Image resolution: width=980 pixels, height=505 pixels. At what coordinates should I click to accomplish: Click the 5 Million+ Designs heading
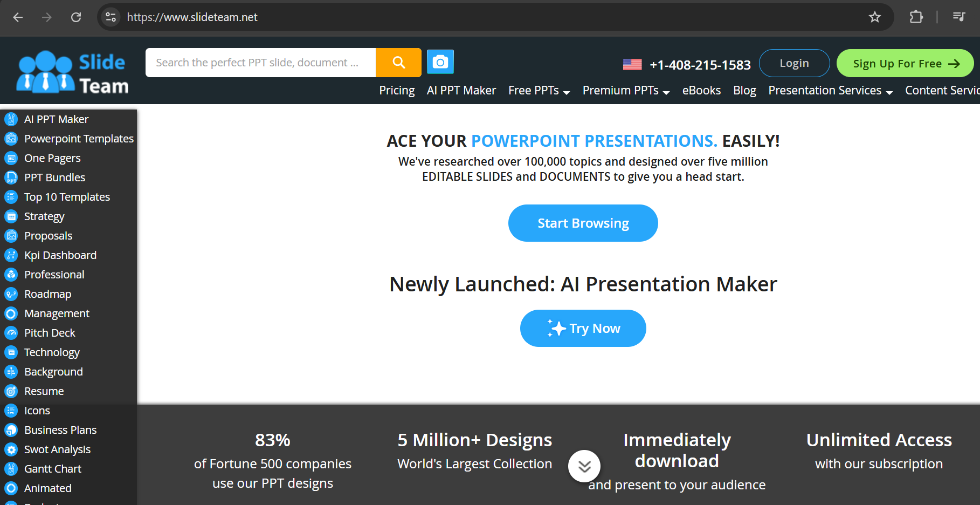(475, 440)
